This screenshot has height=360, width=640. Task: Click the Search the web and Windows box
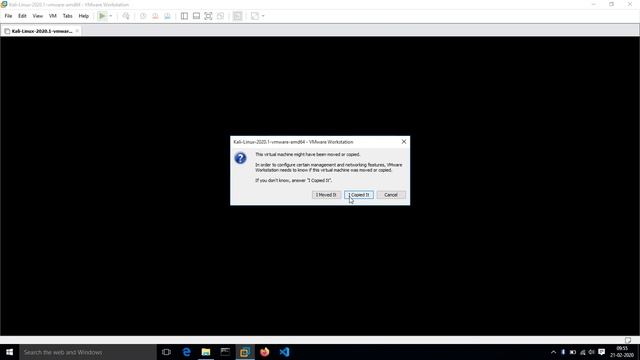87,352
